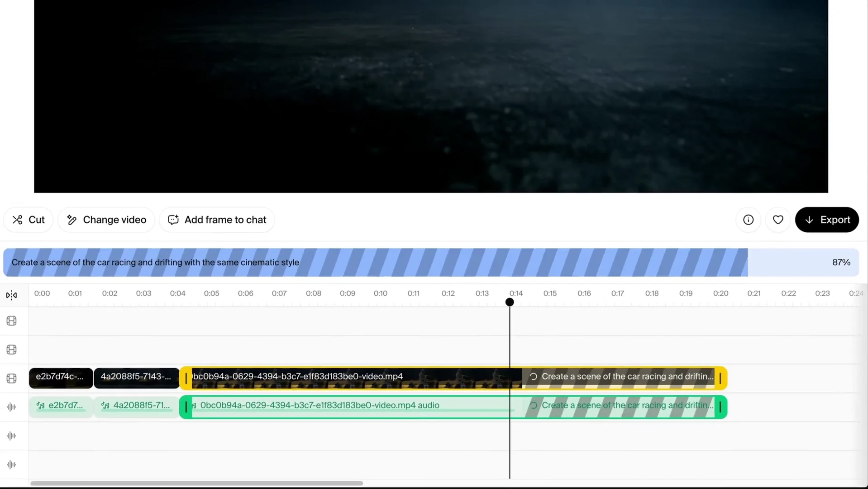This screenshot has width=868, height=489.
Task: Open the Change video option
Action: (106, 220)
